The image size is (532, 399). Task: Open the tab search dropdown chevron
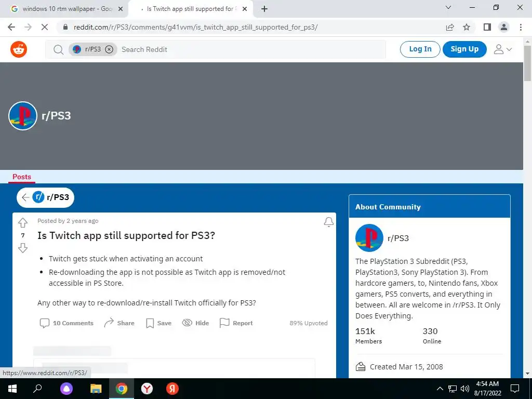(x=448, y=7)
